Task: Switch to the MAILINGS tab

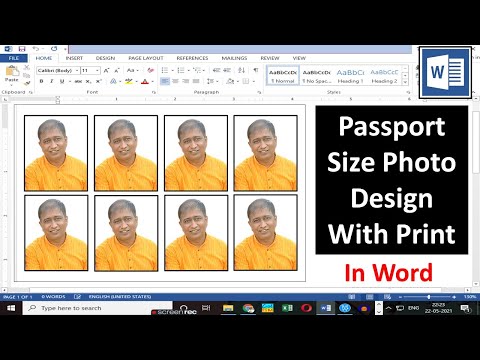Action: 234,58
